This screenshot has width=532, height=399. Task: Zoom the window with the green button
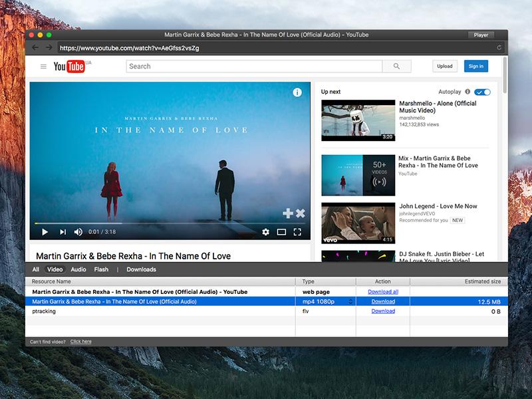[x=49, y=35]
